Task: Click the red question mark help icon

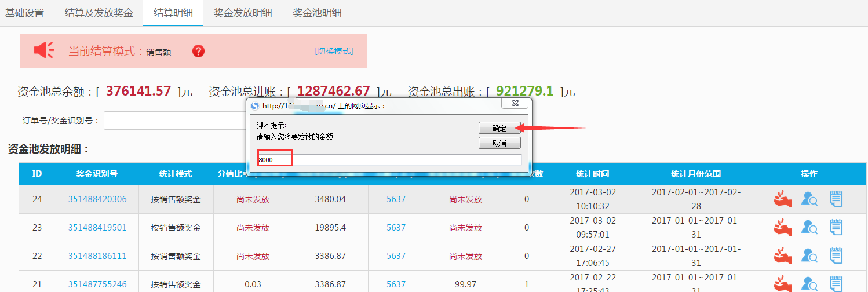Action: 198,51
